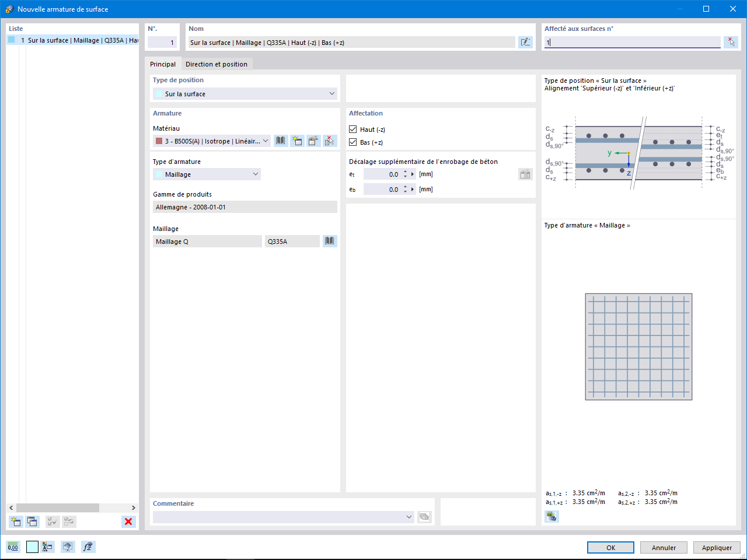Click the fx formula icon
Image resolution: width=747 pixels, height=560 pixels.
(x=88, y=547)
